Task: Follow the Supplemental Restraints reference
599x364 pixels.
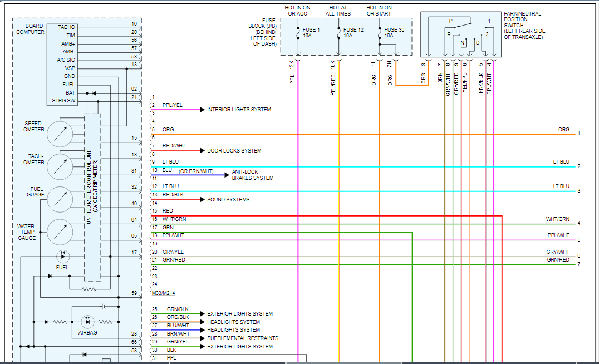Action: 242,338
